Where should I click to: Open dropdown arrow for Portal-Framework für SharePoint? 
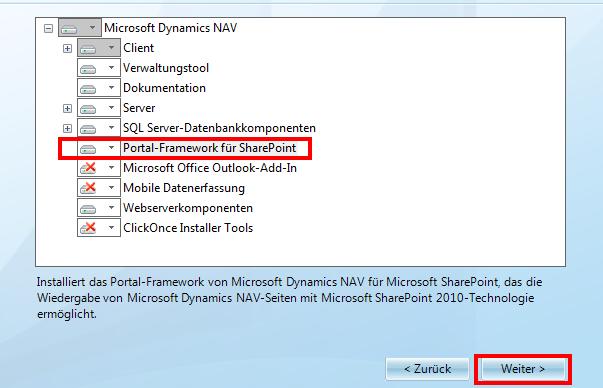coord(111,148)
